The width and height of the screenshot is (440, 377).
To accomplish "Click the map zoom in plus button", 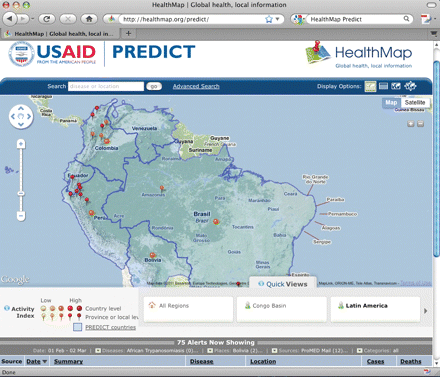I will click(x=21, y=144).
